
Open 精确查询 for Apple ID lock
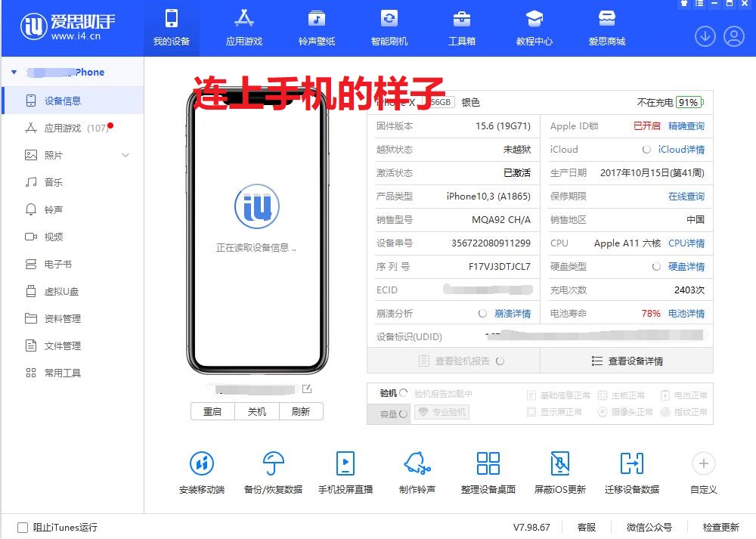click(686, 125)
